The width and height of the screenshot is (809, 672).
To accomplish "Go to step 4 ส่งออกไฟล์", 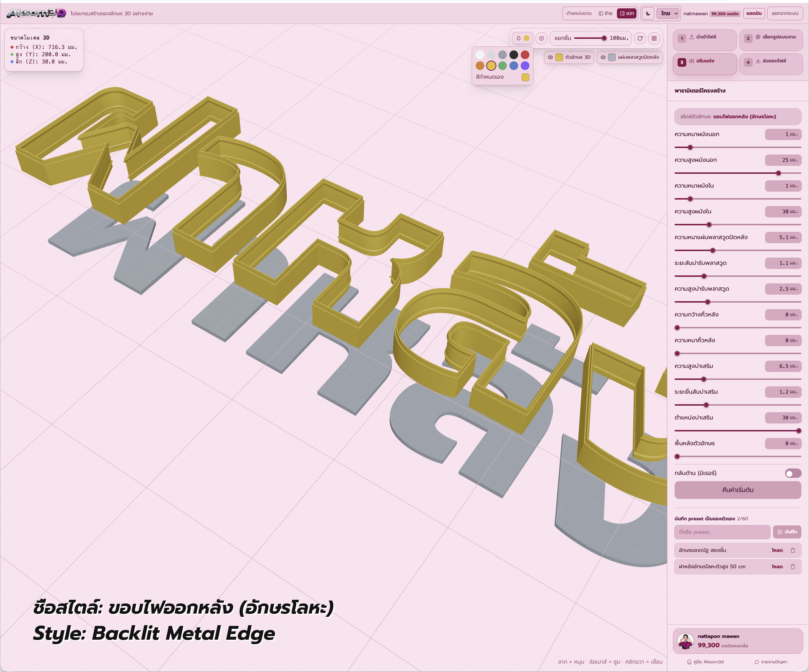I will (771, 64).
